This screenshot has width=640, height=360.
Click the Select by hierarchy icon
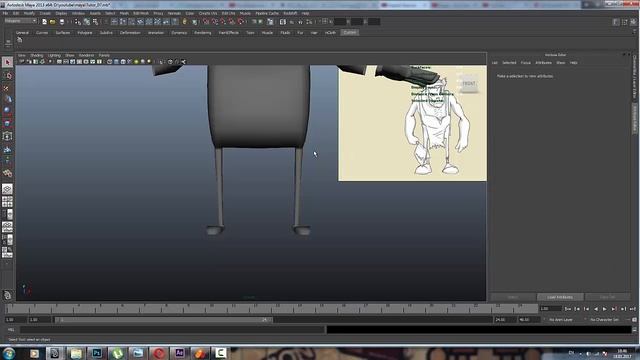(x=78, y=22)
